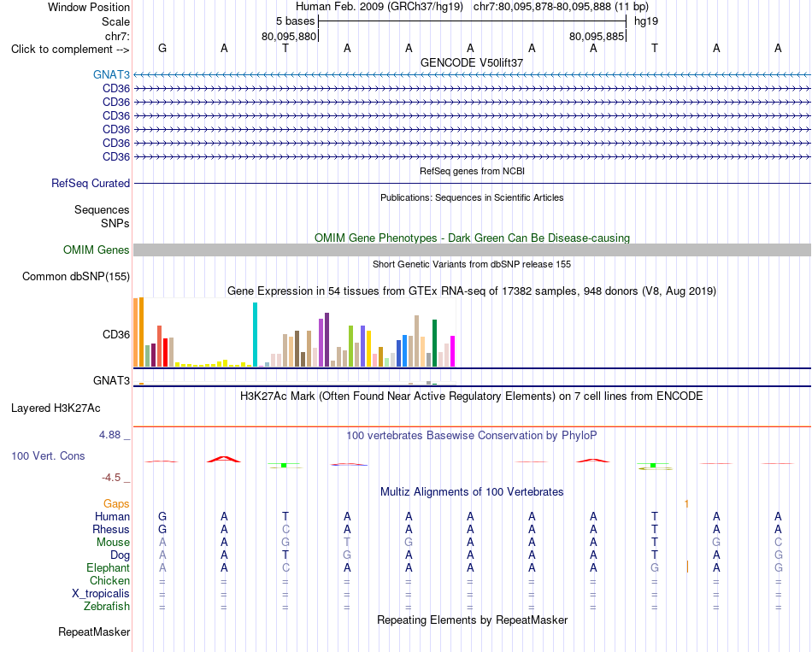This screenshot has width=812, height=652.
Task: Click the 100 Vert. Cons track label
Action: coord(48,455)
